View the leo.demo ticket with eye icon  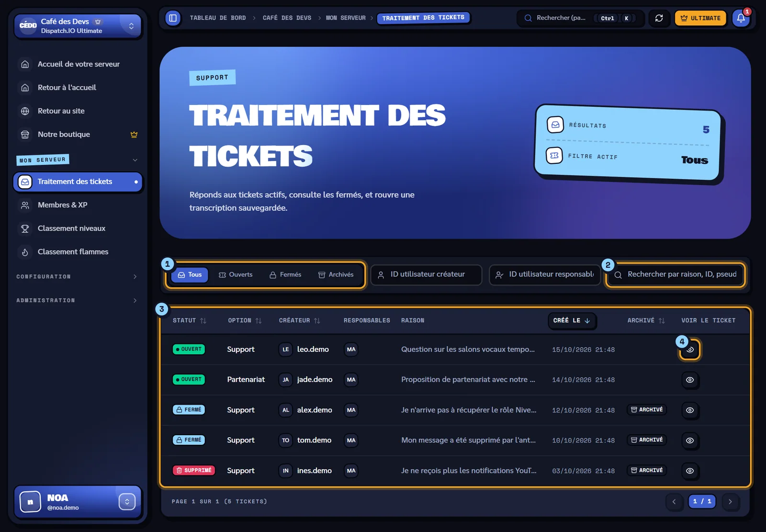point(690,350)
